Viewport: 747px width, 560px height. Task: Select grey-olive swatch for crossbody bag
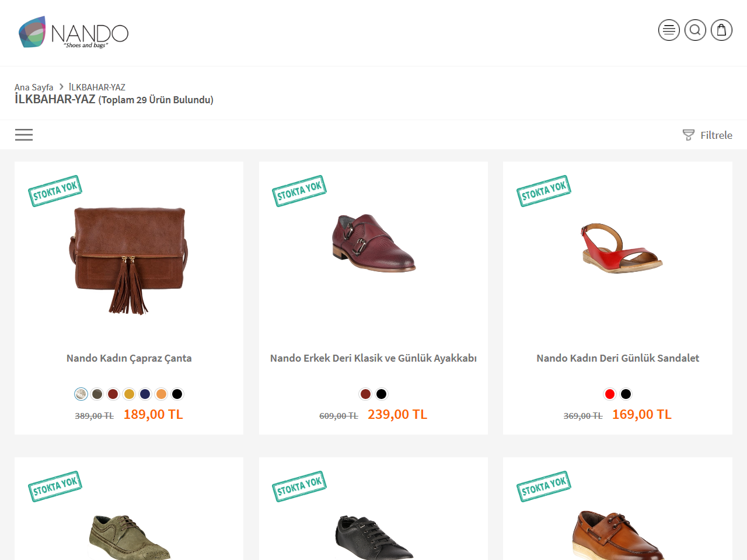coord(97,394)
